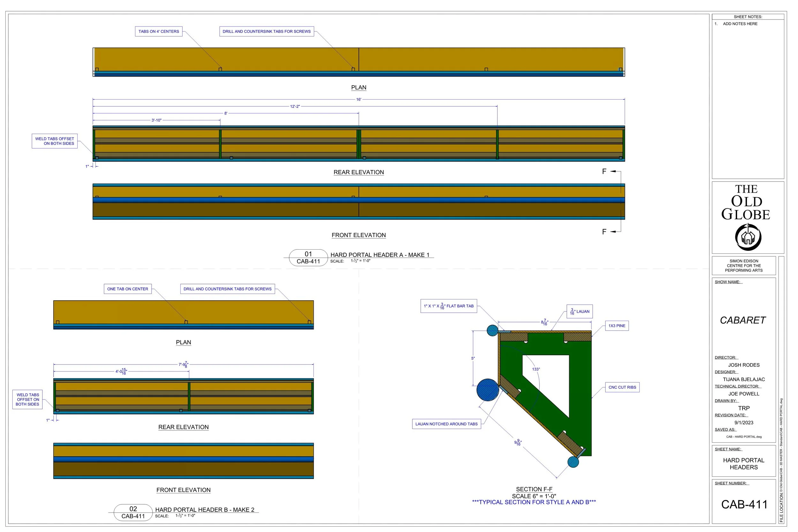Click the 16' overall dimension text

pos(359,99)
